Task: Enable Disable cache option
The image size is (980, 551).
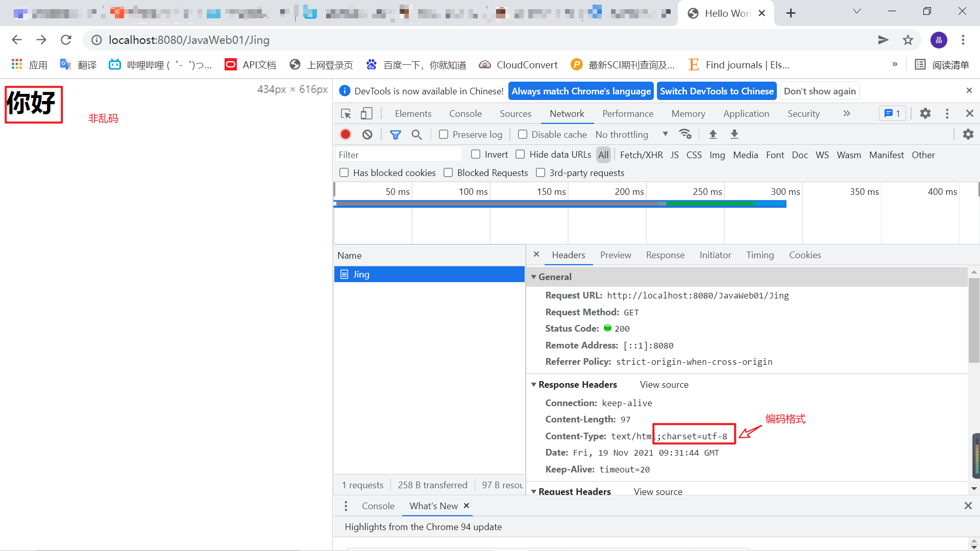Action: tap(523, 134)
